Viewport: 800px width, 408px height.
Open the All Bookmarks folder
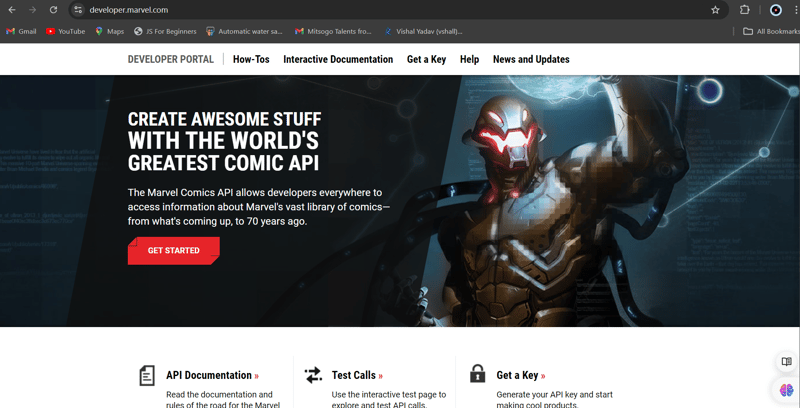click(771, 31)
